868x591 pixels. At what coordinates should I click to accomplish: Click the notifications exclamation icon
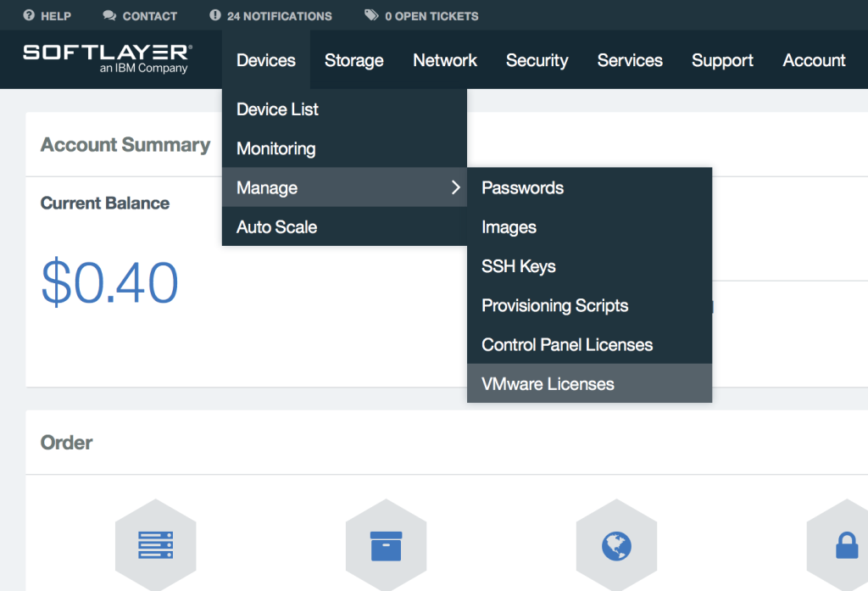click(x=215, y=15)
